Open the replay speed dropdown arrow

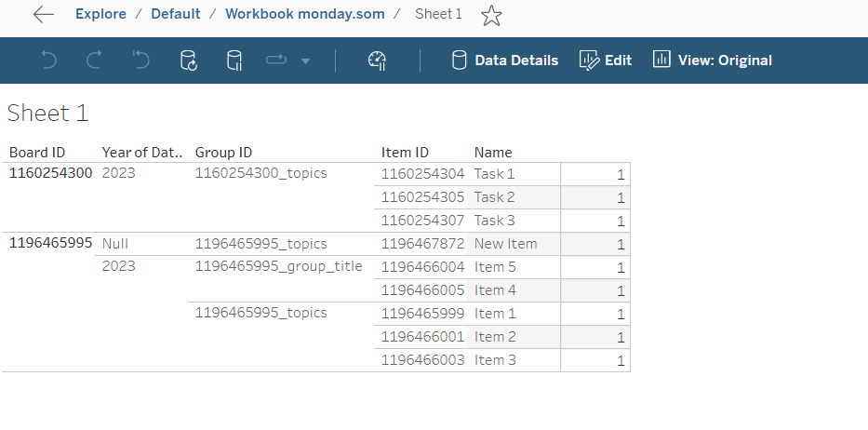click(x=305, y=61)
